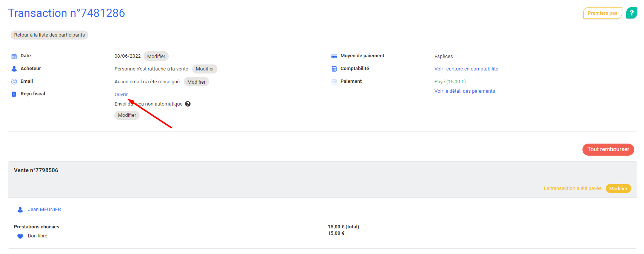Viewport: 644px width, 254px height.
Task: View the accounting entry link
Action: (466, 69)
